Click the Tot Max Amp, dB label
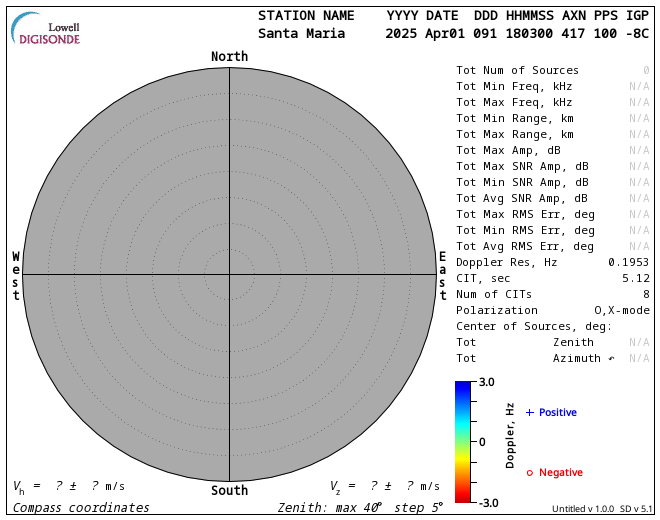Screen dimensions: 660x520 [508, 150]
